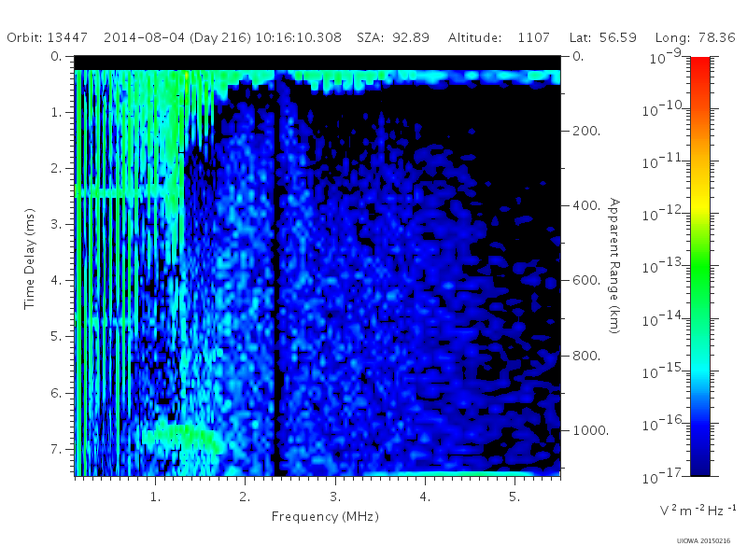Click the '5.' tick on Frequency axis
The width and height of the screenshot is (747, 560).
tap(514, 497)
